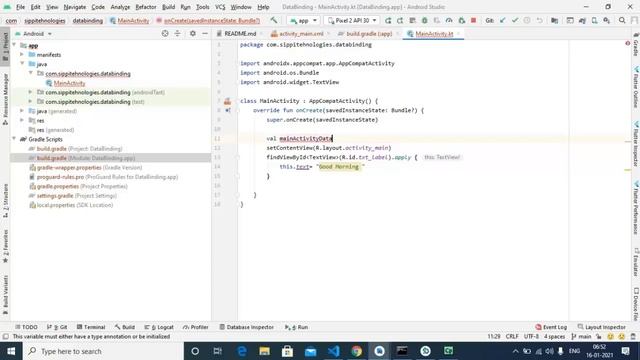Open Visual Studio Code from the taskbar
The height and width of the screenshot is (360, 640).
pyautogui.click(x=333, y=351)
